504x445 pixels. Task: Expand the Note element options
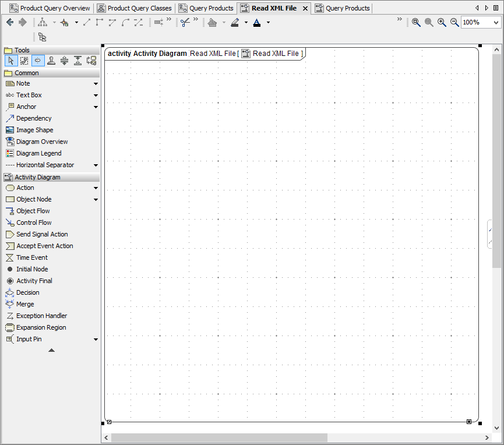pyautogui.click(x=95, y=83)
